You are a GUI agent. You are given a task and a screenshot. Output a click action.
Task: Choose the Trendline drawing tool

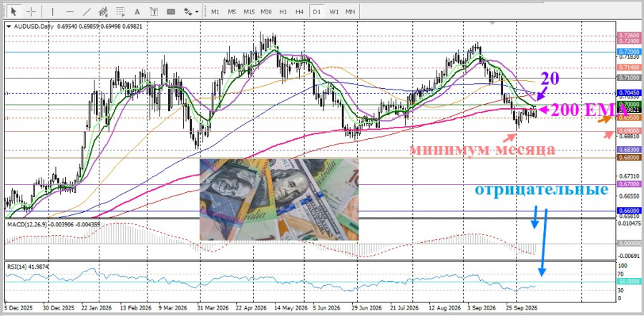click(x=87, y=11)
